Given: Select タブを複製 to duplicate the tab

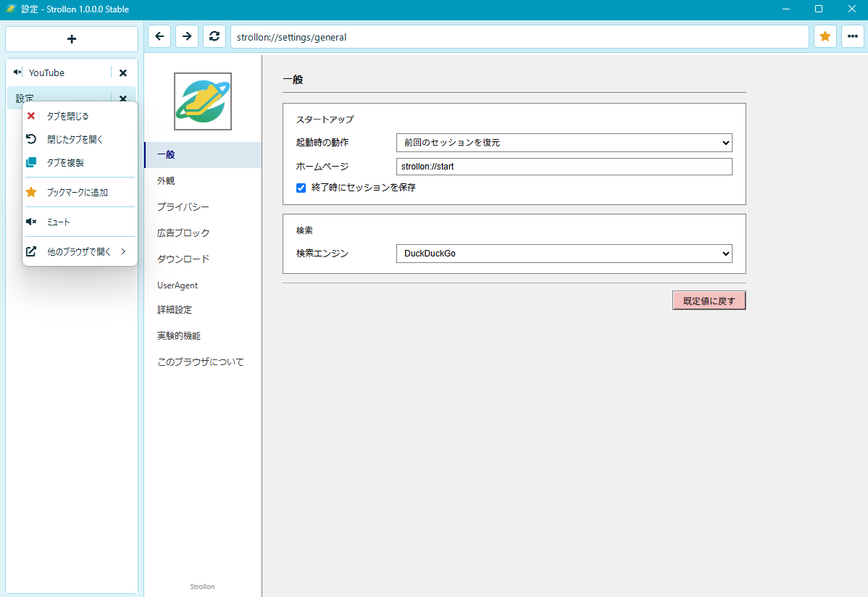Looking at the screenshot, I should [80, 162].
